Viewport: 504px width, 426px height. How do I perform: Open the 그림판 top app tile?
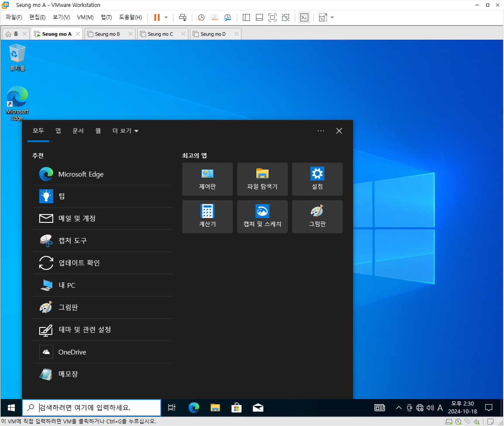click(317, 217)
